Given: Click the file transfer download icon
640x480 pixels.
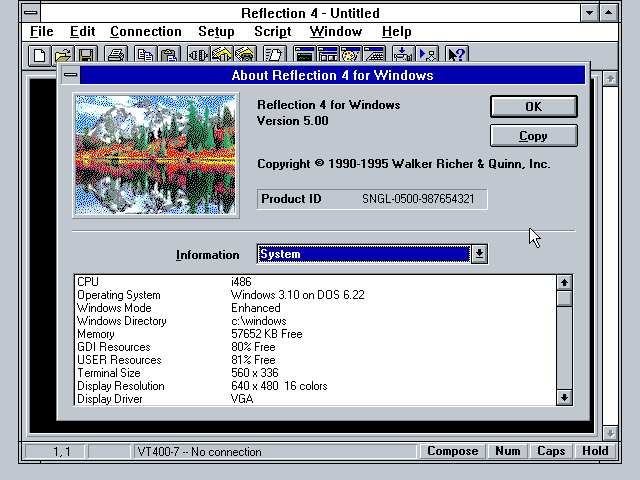Looking at the screenshot, I should [x=403, y=55].
